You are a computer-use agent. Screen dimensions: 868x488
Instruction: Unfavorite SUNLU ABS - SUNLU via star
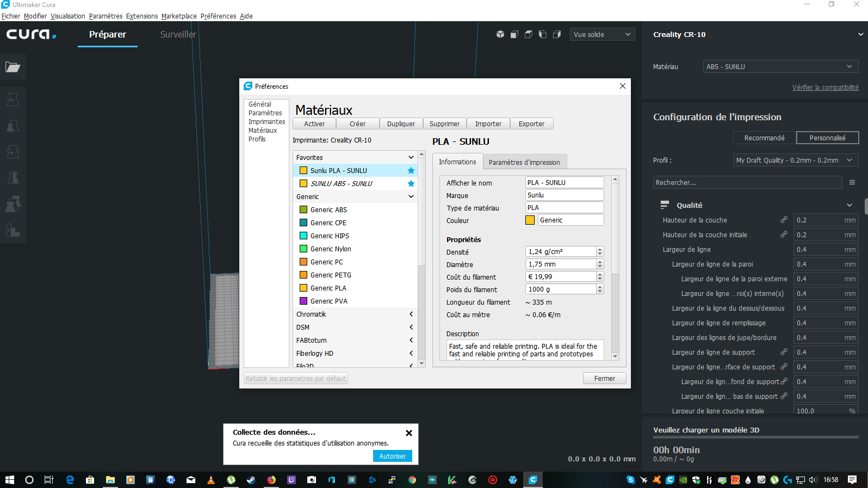tap(411, 183)
